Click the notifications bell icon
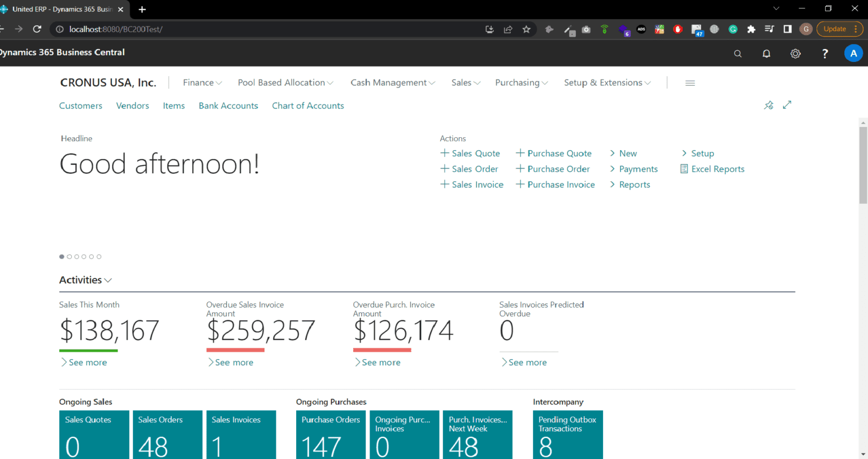The height and width of the screenshot is (459, 868). click(x=766, y=54)
